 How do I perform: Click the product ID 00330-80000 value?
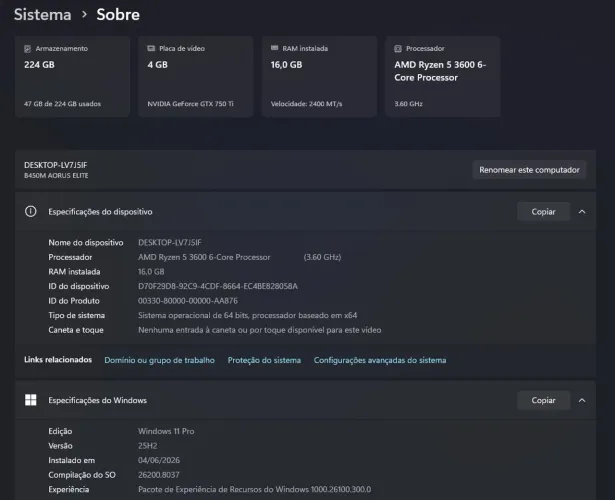188,301
